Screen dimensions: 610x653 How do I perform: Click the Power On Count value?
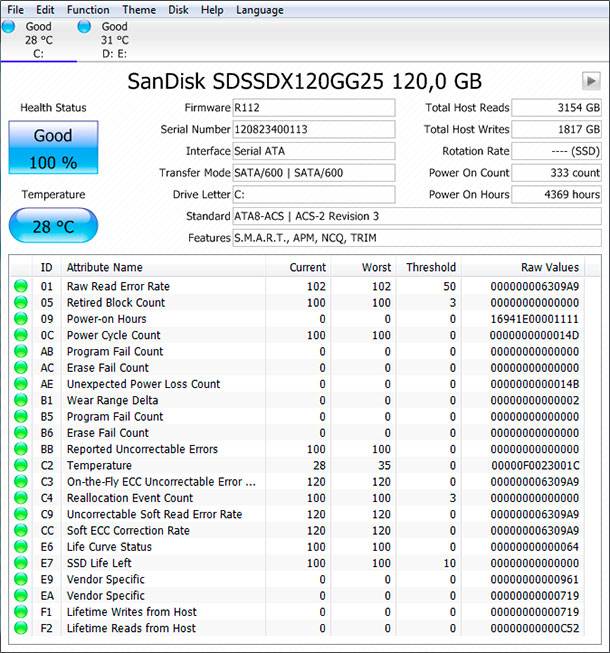[x=556, y=172]
